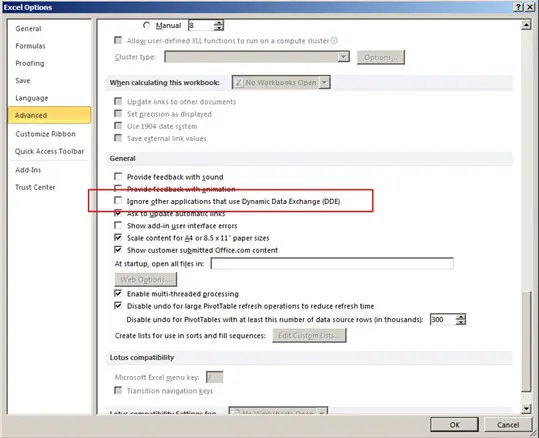
Task: Decrease the PivotTable rows spinner value
Action: 461,322
